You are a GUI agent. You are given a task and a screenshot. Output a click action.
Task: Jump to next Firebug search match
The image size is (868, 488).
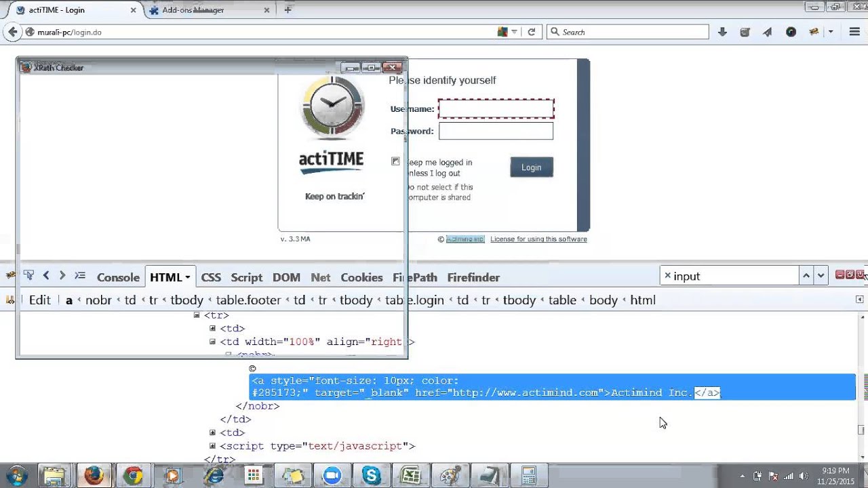point(821,275)
